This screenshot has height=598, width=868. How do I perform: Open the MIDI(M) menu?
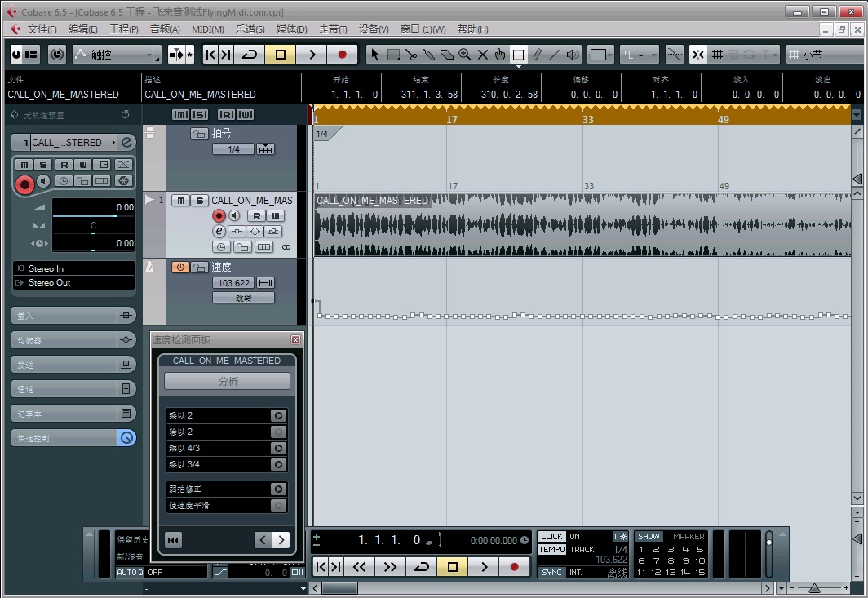[x=207, y=29]
